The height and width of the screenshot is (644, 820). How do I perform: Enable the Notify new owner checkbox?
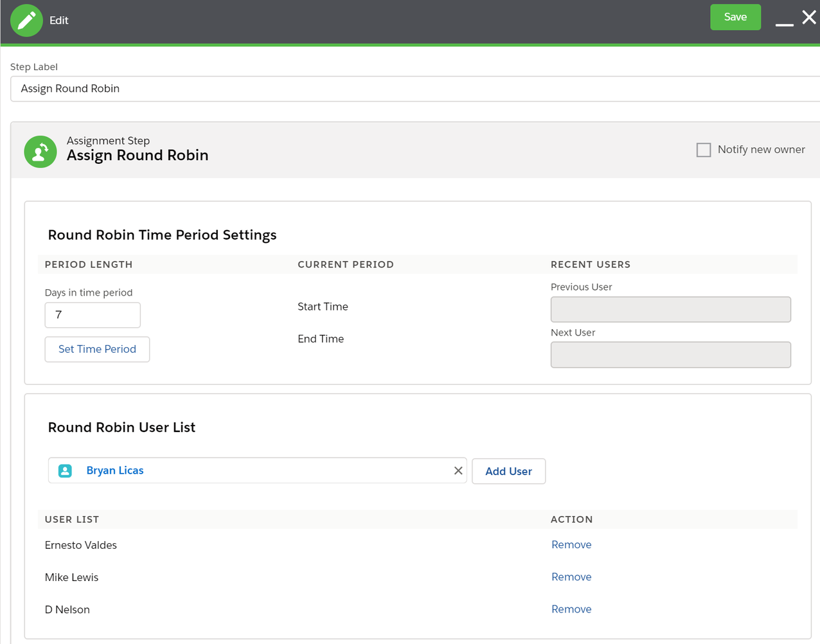pos(704,150)
